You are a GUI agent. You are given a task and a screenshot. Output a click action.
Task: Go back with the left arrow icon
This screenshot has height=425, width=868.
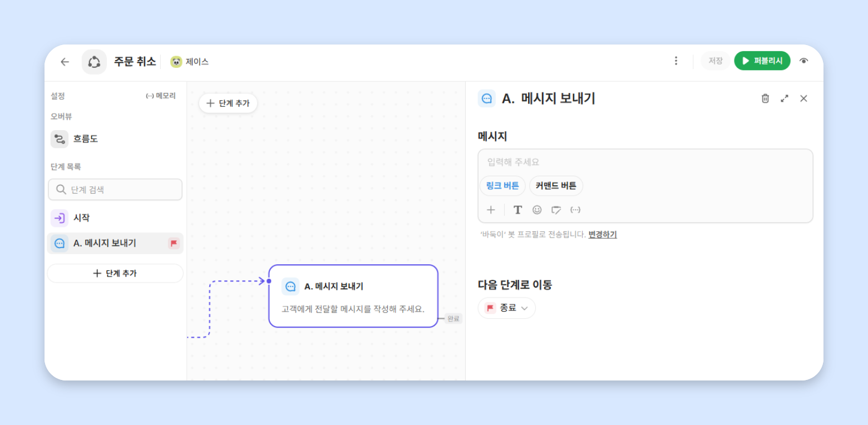click(65, 62)
